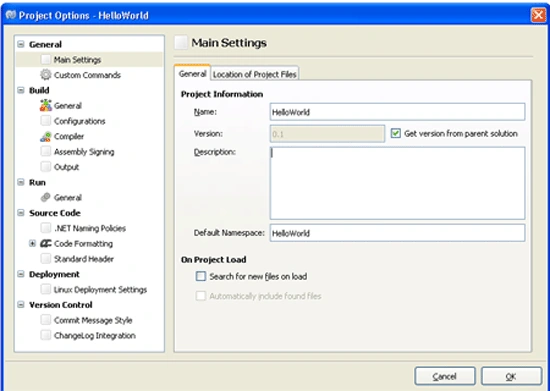Open ChangeLog Integration settings

pos(95,335)
